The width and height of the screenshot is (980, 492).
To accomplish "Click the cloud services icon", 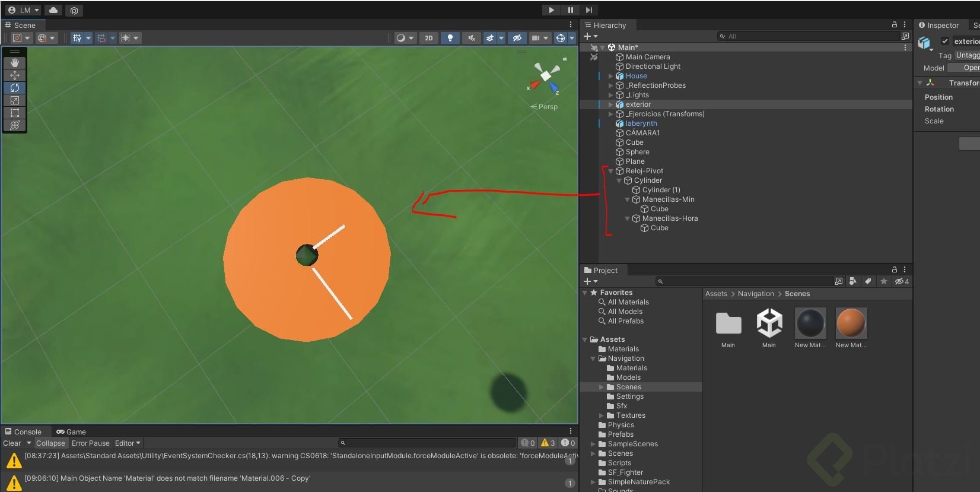I will coord(53,10).
